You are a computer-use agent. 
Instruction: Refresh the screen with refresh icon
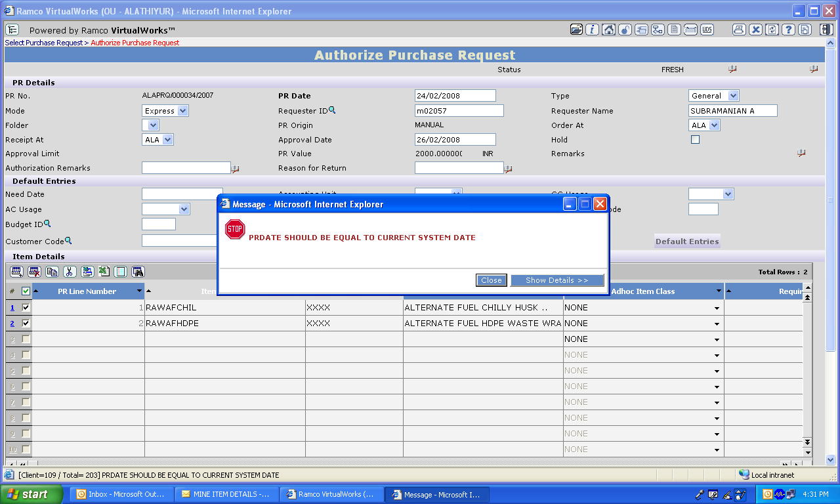click(x=772, y=30)
